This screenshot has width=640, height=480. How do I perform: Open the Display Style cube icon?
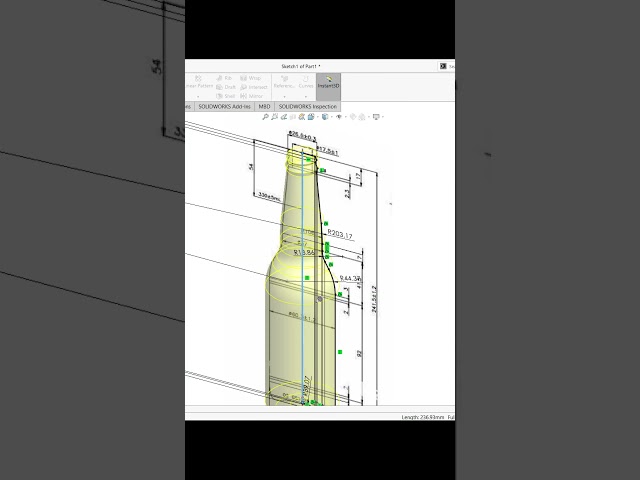click(325, 117)
